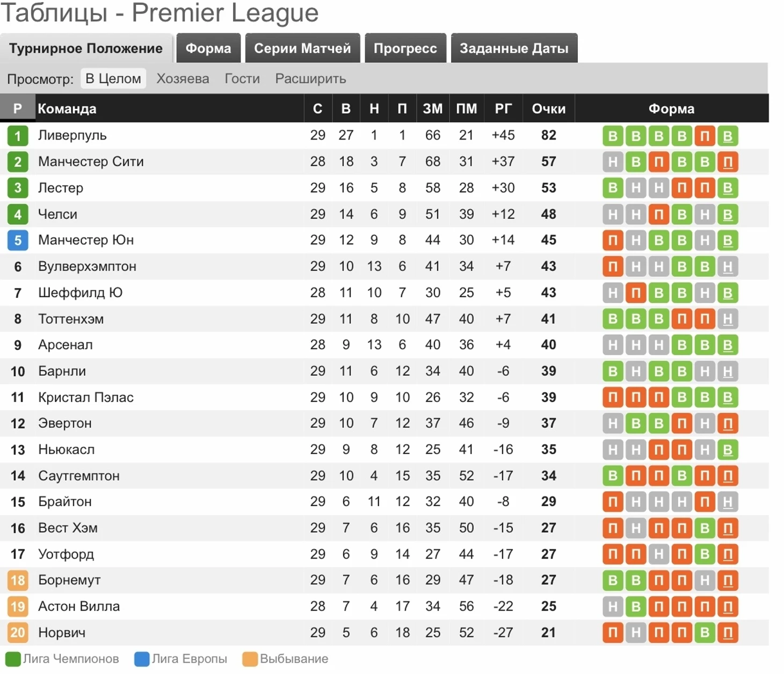Click Manchester City's first form badge Н
The width and height of the screenshot is (784, 674).
pyautogui.click(x=613, y=162)
